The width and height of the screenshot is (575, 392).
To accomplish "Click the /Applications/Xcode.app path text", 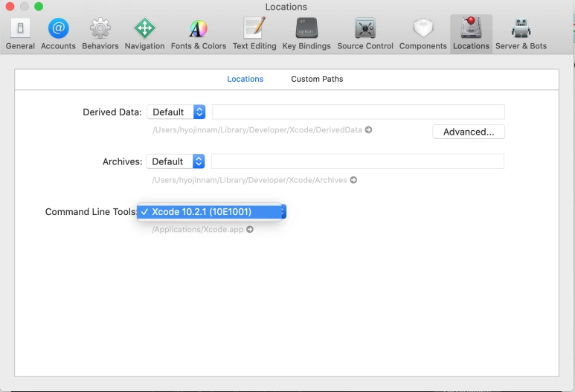I will 198,230.
